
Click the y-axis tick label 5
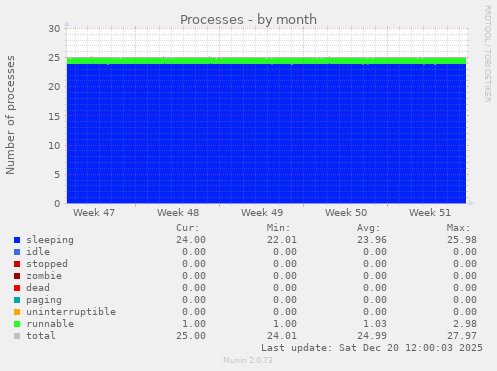tap(57, 174)
